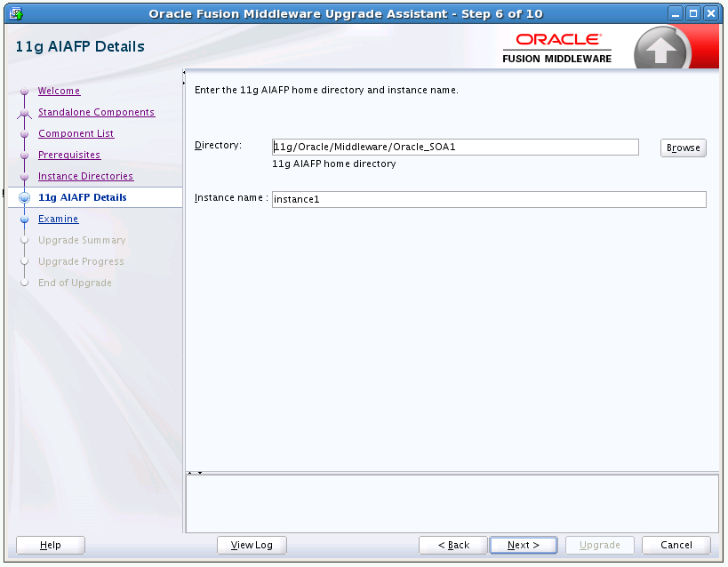Cancel the upgrade wizard
728x567 pixels.
click(x=676, y=545)
